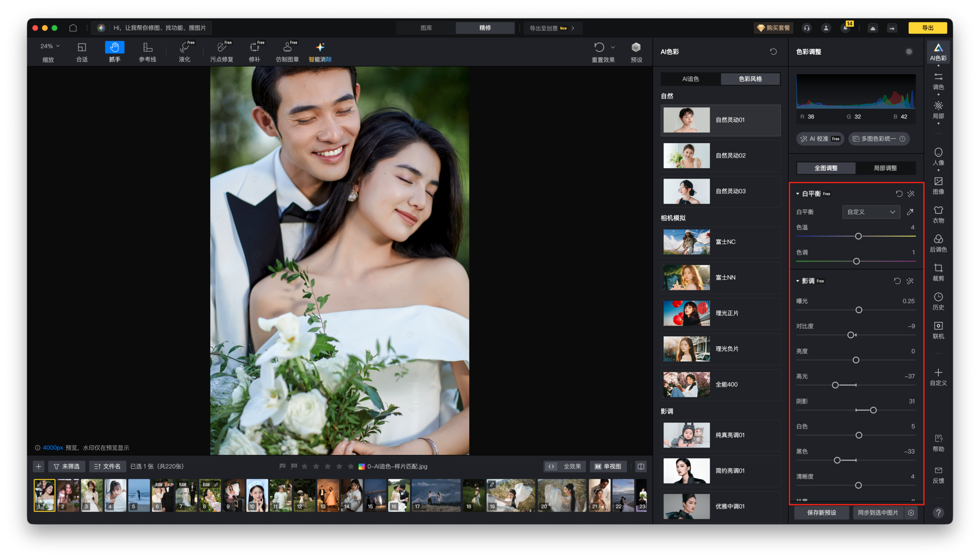Switch to the 局部调整 tab
The image size is (980, 560).
click(885, 168)
